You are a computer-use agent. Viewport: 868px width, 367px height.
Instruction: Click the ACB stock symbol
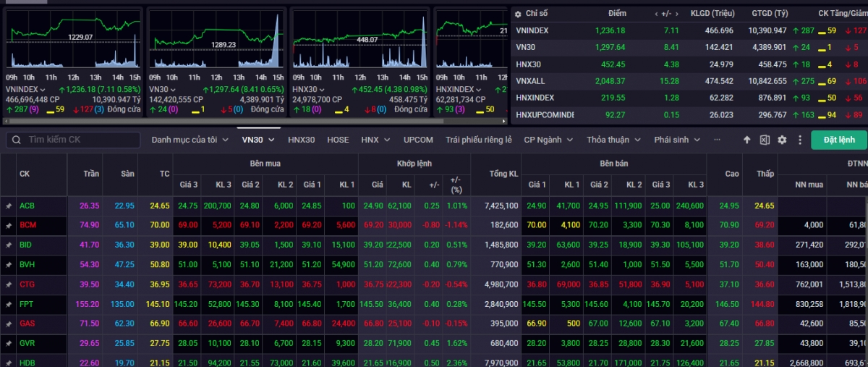point(27,206)
